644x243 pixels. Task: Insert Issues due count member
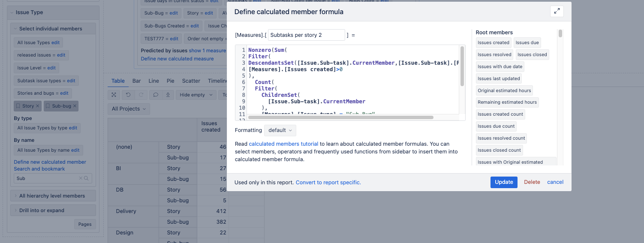pos(496,126)
